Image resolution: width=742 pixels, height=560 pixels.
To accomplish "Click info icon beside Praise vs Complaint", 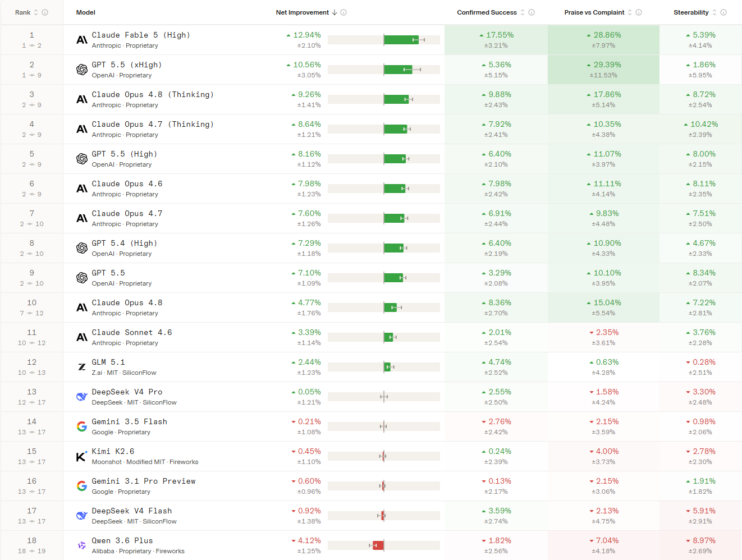I will pos(639,12).
